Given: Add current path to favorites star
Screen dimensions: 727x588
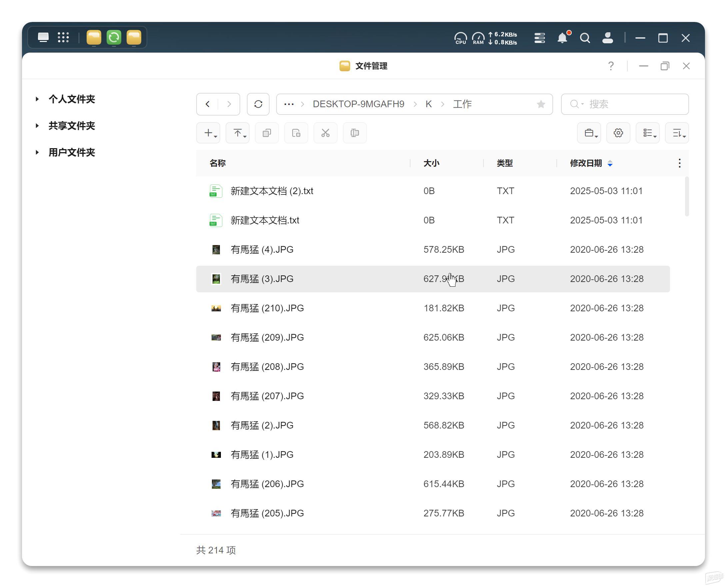Looking at the screenshot, I should coord(541,104).
